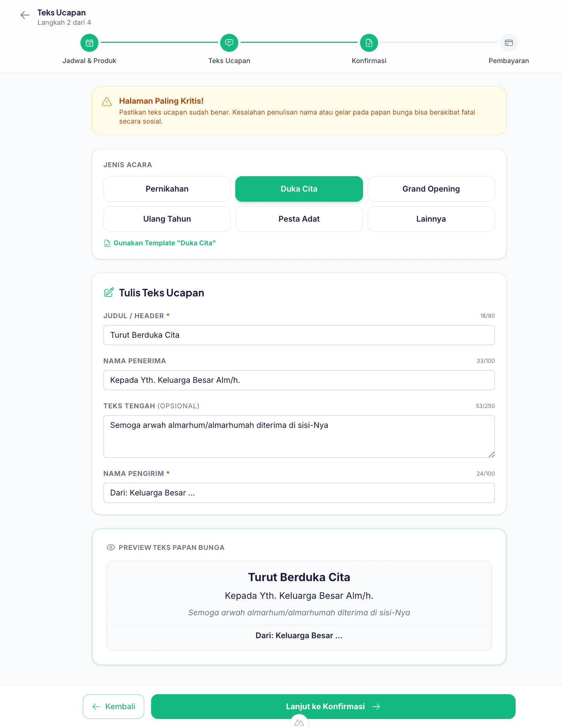563x728 pixels.
Task: Use the Gunakan Template "Duka Cita" link
Action: click(160, 243)
